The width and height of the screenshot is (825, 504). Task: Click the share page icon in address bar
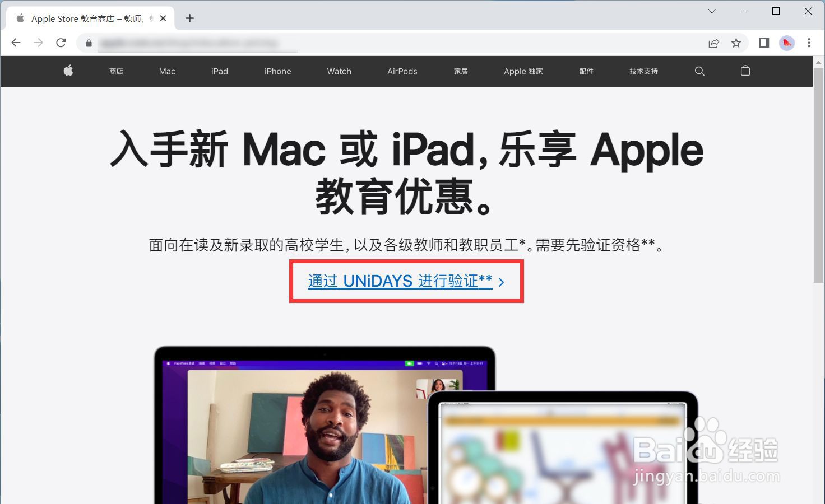pos(713,43)
